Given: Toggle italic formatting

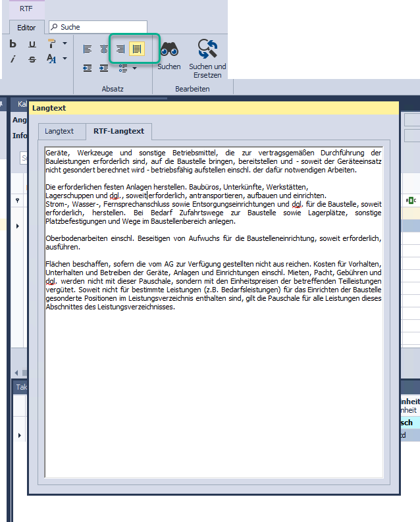Looking at the screenshot, I should [13, 59].
